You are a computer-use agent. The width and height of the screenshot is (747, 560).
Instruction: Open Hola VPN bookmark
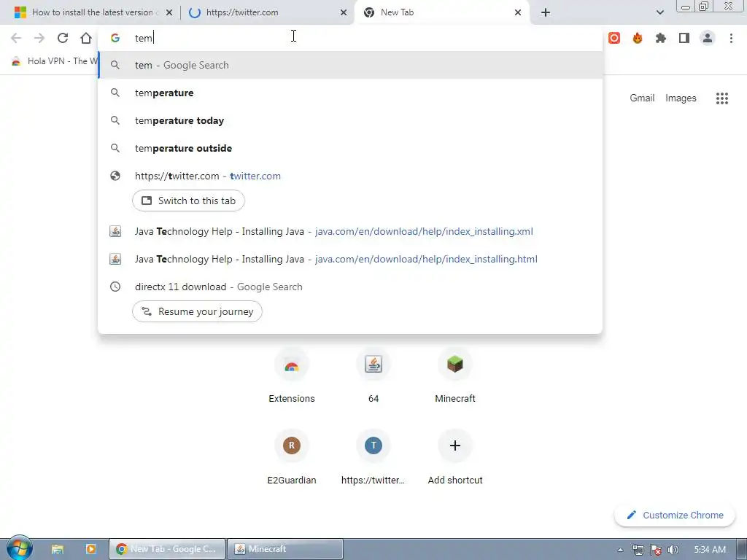(54, 61)
